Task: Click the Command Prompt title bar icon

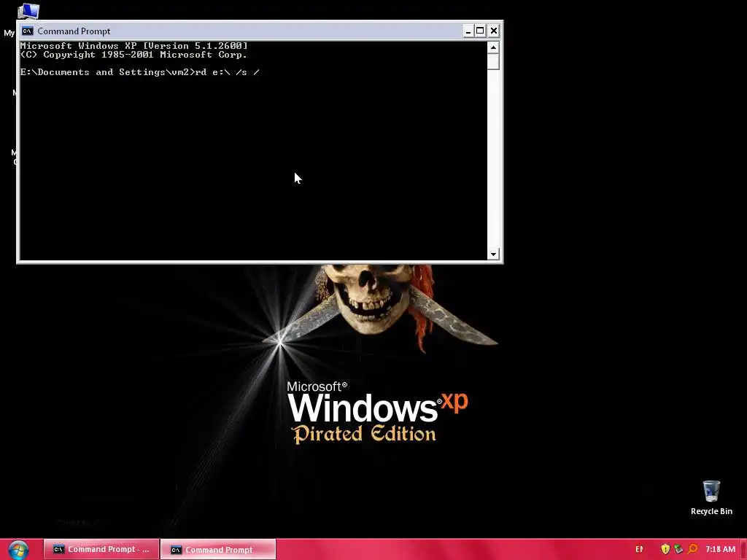Action: click(28, 31)
